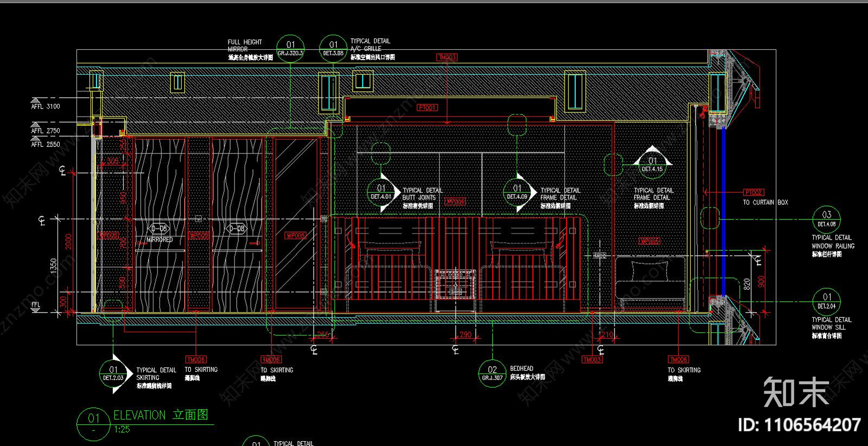Select the red WP005 tag on glass panel
Screen dimensions: 868x446
tap(296, 236)
